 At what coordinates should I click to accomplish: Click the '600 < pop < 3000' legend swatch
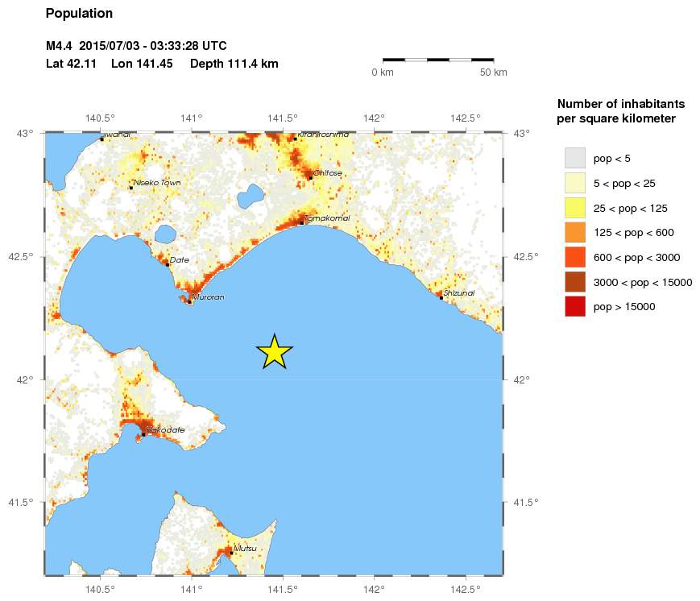pos(574,257)
